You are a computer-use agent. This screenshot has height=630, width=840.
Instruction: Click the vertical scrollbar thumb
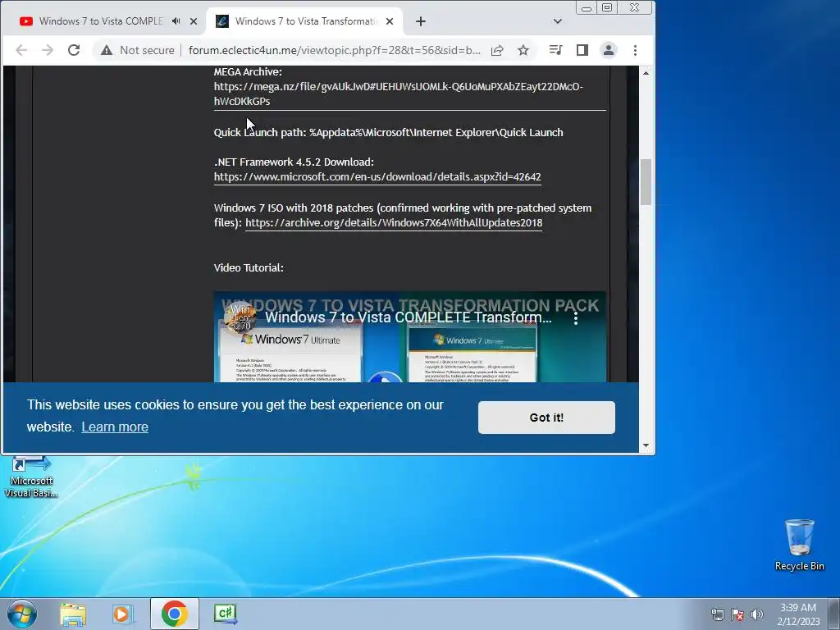click(x=646, y=182)
